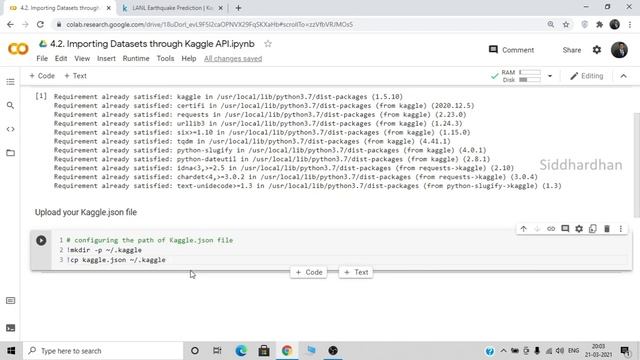Click the All changes saved link
Viewport: 640px width, 360px height.
(233, 59)
